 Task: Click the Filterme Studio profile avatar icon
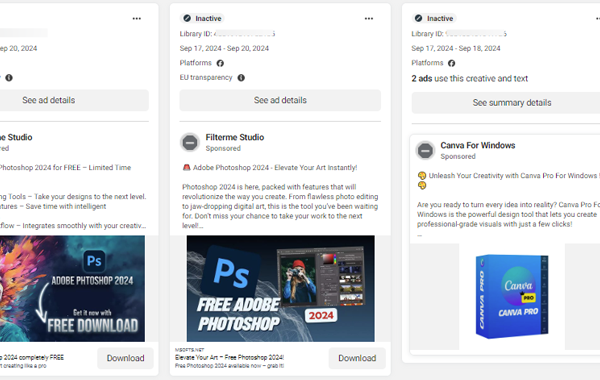[x=190, y=143]
